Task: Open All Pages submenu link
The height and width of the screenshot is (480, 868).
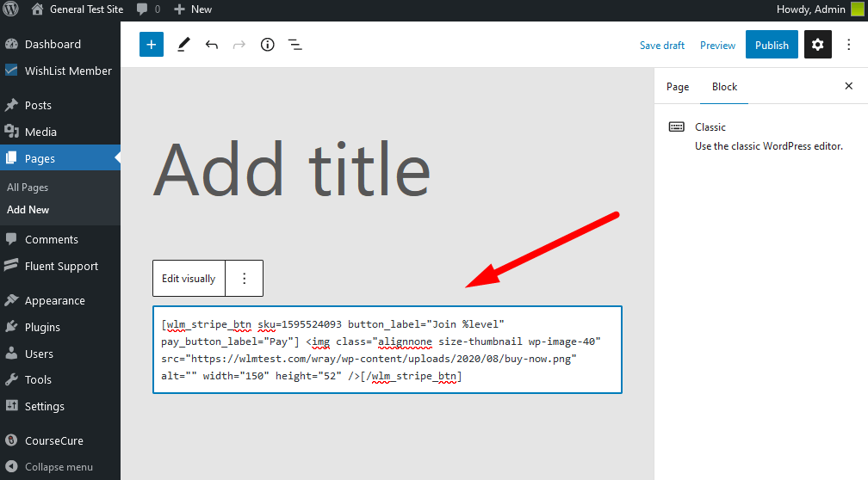Action: tap(28, 188)
